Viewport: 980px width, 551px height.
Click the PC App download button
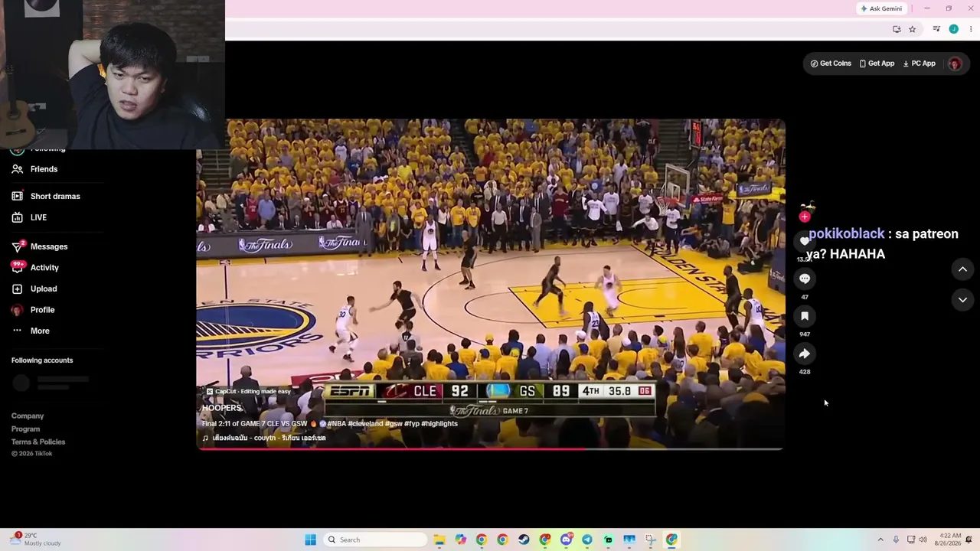point(919,64)
